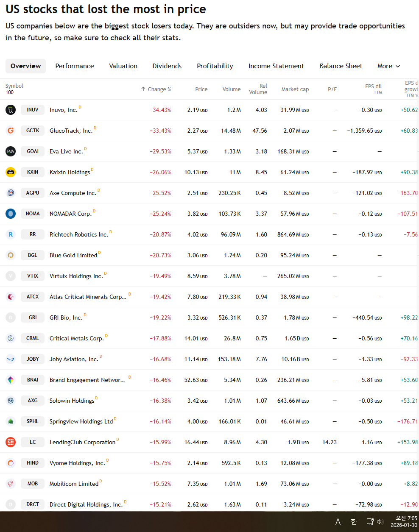The image size is (419, 532).
Task: Open the Richtech Robotics Inc. link
Action: pos(79,234)
